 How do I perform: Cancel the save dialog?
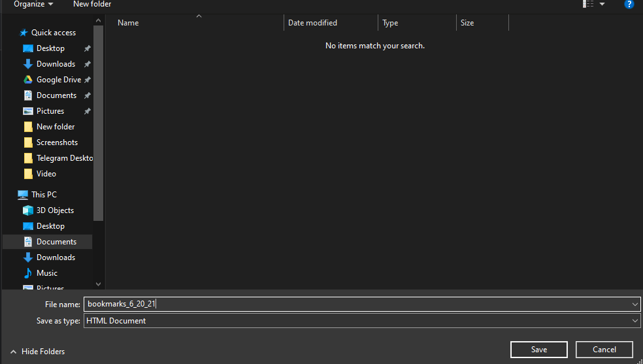click(604, 350)
